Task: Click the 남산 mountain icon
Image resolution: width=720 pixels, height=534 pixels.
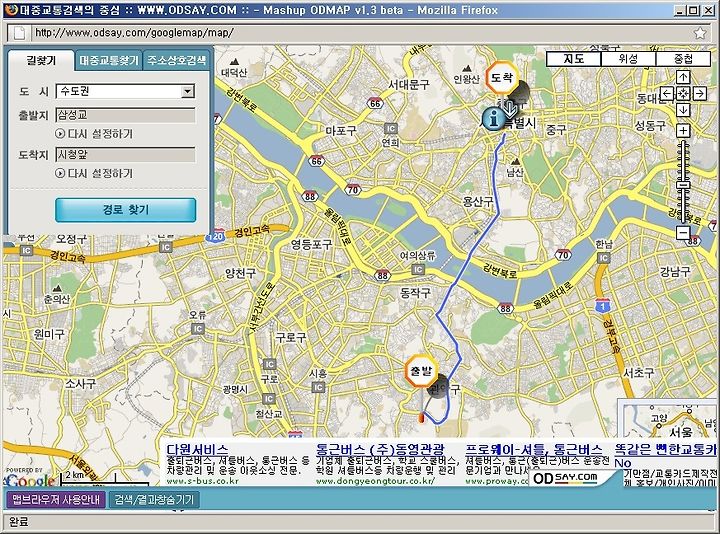Action: pos(516,162)
